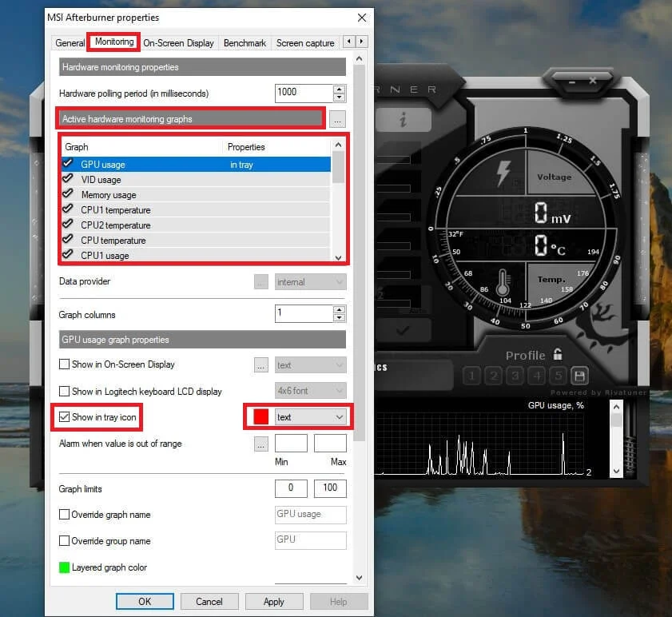This screenshot has height=617, width=672.
Task: Switch to the Benchmark tab
Action: click(245, 42)
